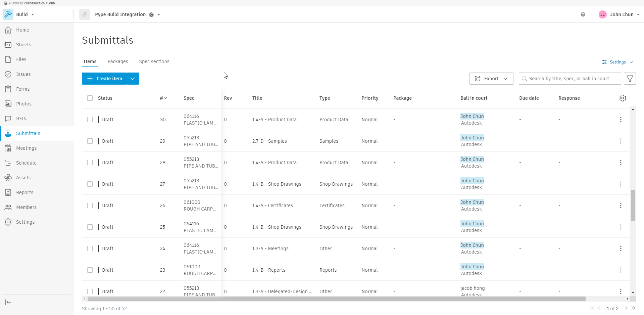Go to Assets in the sidebar

pos(23,178)
